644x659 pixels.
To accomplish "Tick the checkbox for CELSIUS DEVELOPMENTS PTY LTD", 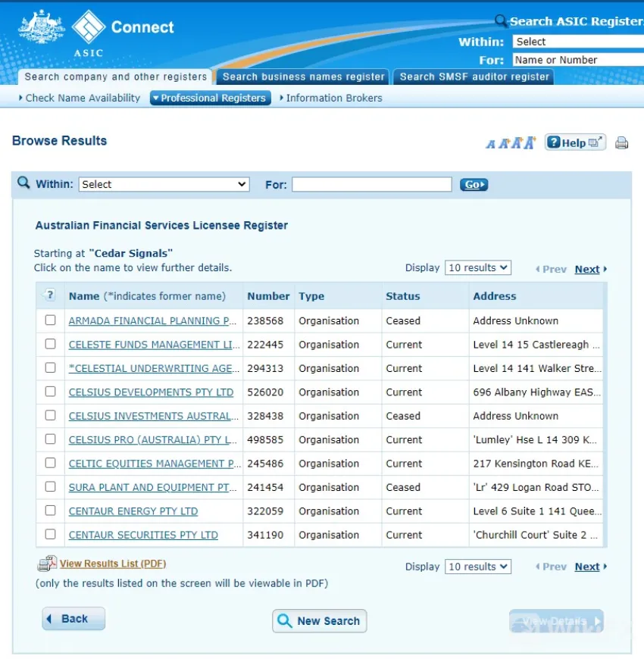I will pos(51,392).
